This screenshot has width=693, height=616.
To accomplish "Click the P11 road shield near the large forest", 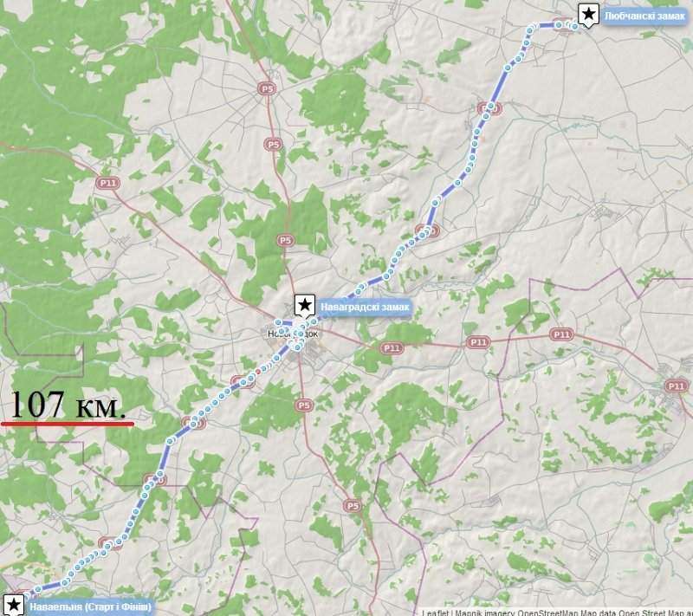I will tap(107, 183).
